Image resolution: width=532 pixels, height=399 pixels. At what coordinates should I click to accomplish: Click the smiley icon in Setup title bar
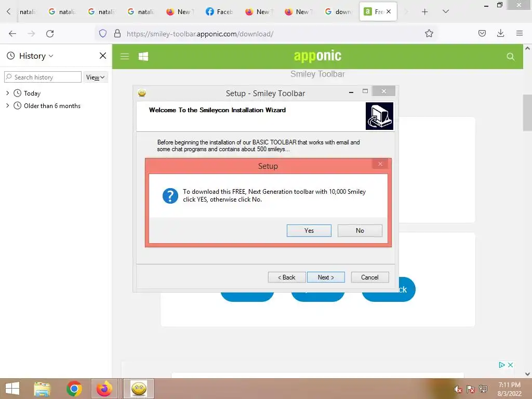click(142, 93)
